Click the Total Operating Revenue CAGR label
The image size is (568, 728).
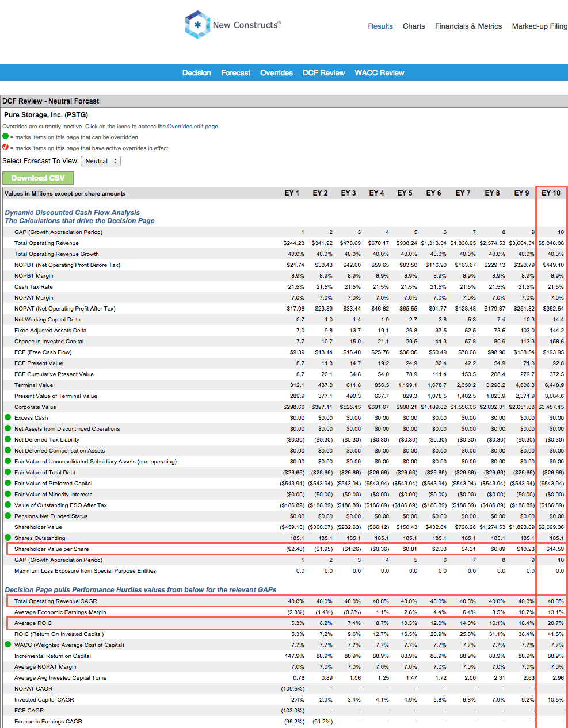(x=56, y=601)
